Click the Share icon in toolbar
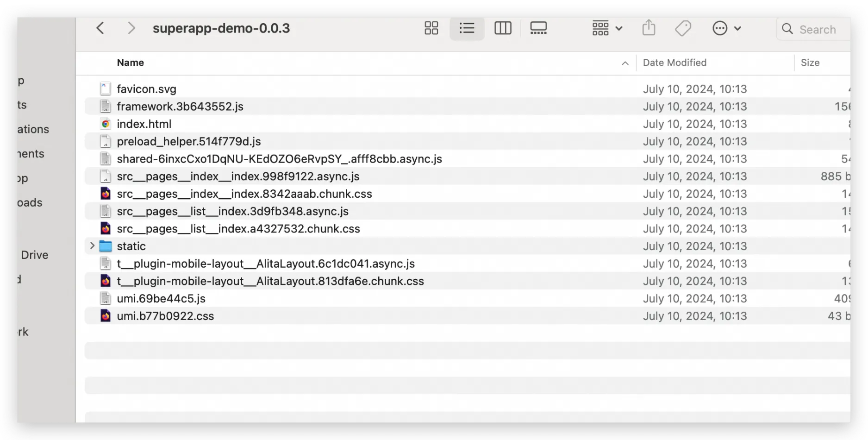This screenshot has height=440, width=868. (x=649, y=28)
